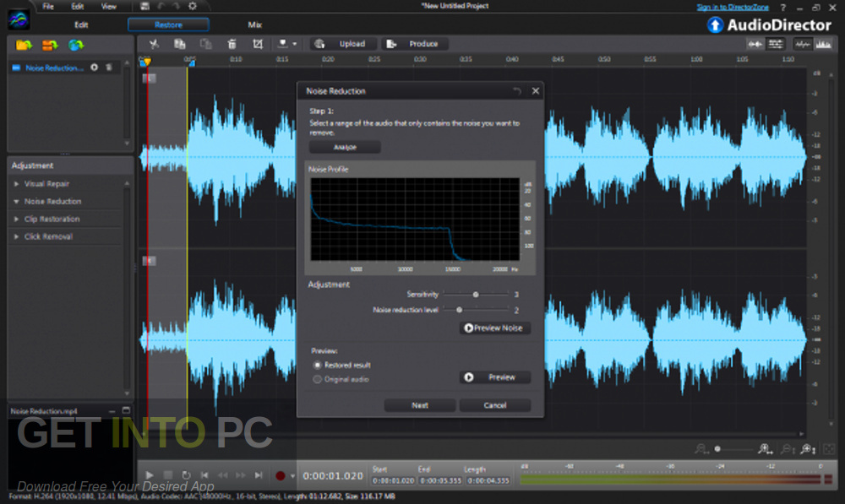Click the help question mark icon

coord(783,8)
